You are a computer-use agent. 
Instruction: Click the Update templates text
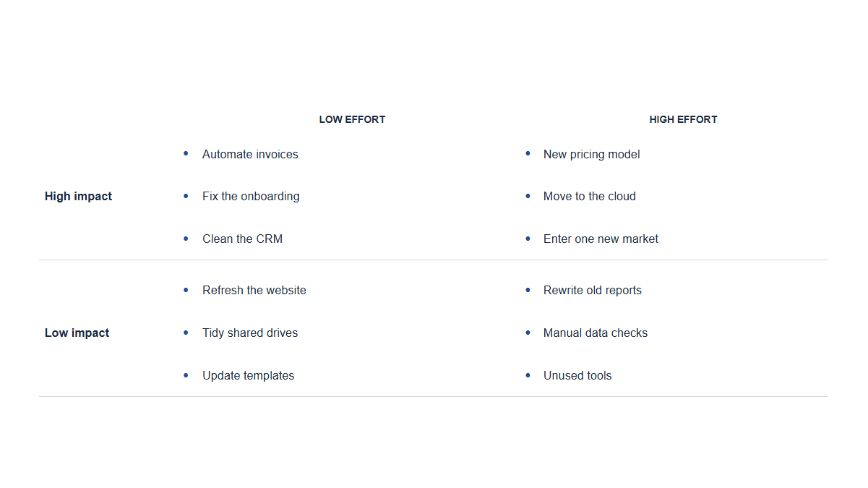point(249,375)
